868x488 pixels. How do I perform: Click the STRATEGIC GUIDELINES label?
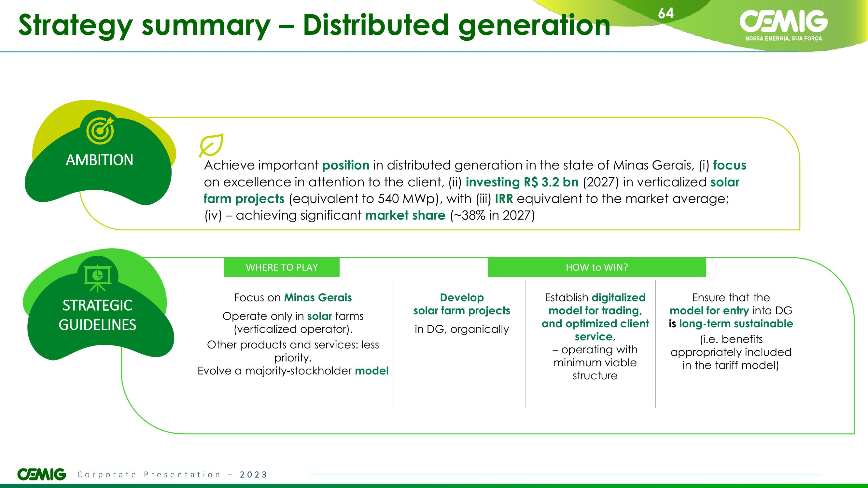pyautogui.click(x=97, y=315)
